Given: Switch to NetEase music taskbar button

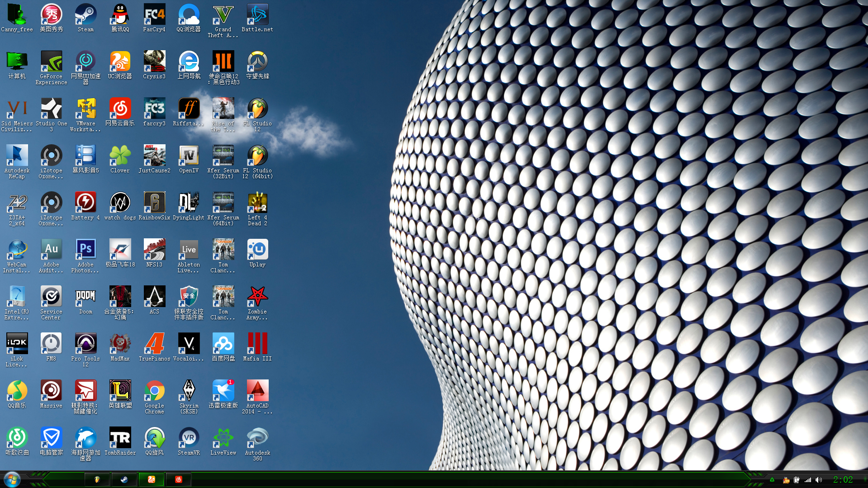Looking at the screenshot, I should (179, 479).
